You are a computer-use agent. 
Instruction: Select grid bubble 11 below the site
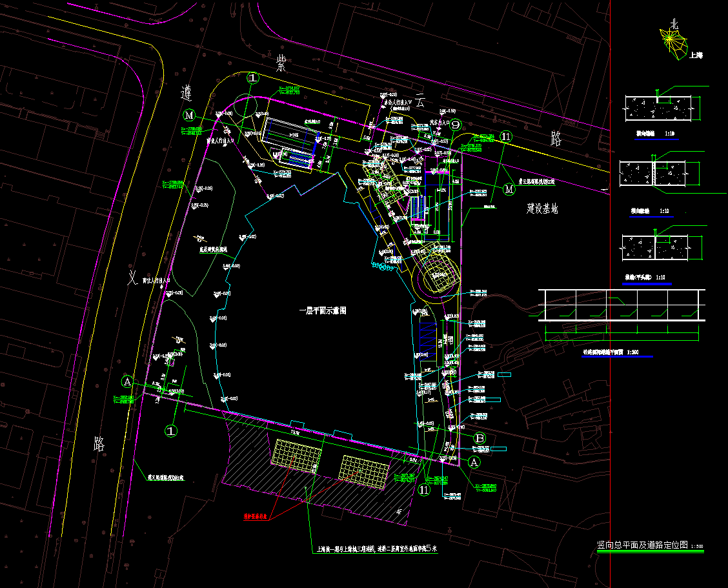pos(425,489)
